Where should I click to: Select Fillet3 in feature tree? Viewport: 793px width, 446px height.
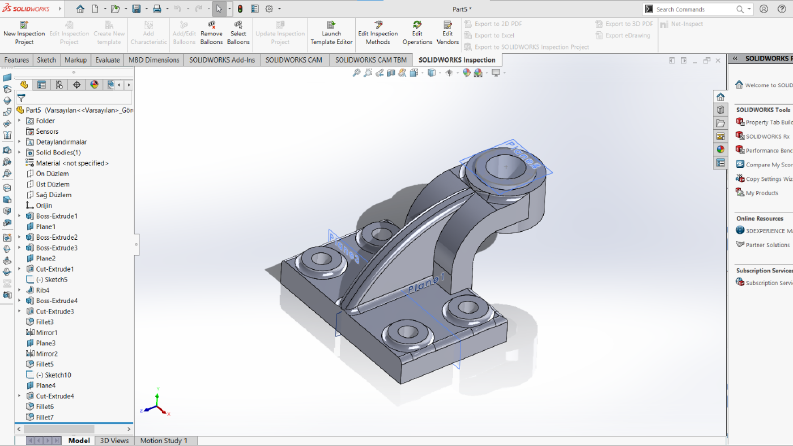point(45,322)
